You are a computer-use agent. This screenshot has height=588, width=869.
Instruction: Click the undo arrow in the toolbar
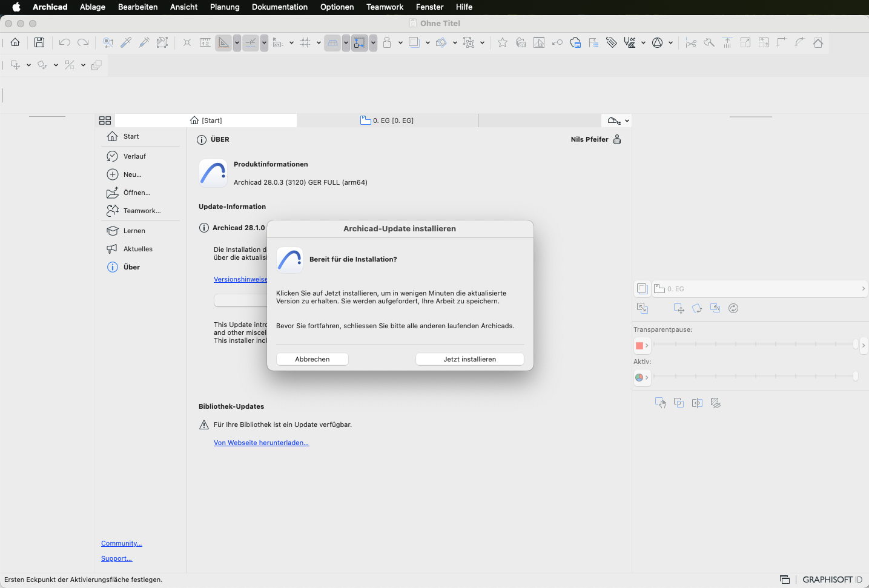coord(65,42)
